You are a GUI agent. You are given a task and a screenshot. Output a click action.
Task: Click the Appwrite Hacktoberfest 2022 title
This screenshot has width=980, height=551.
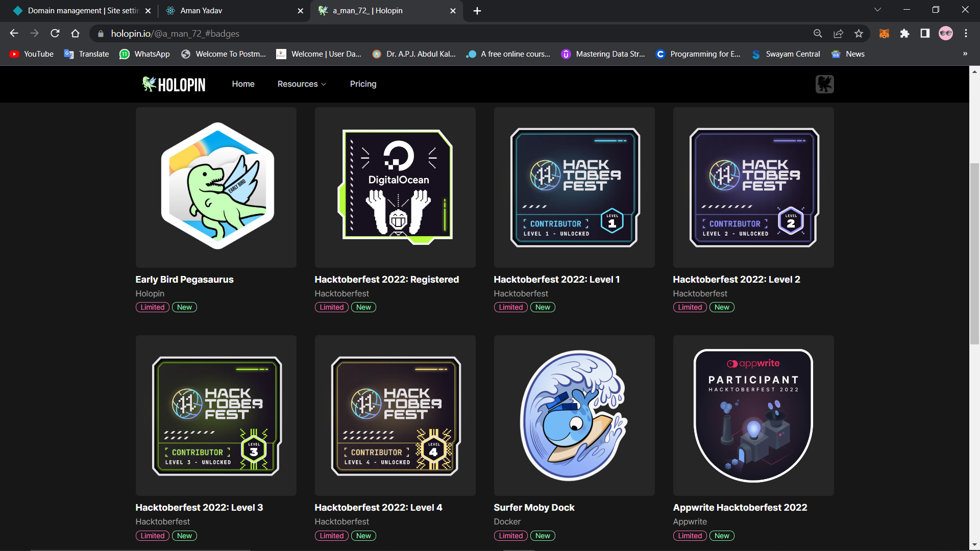[740, 508]
